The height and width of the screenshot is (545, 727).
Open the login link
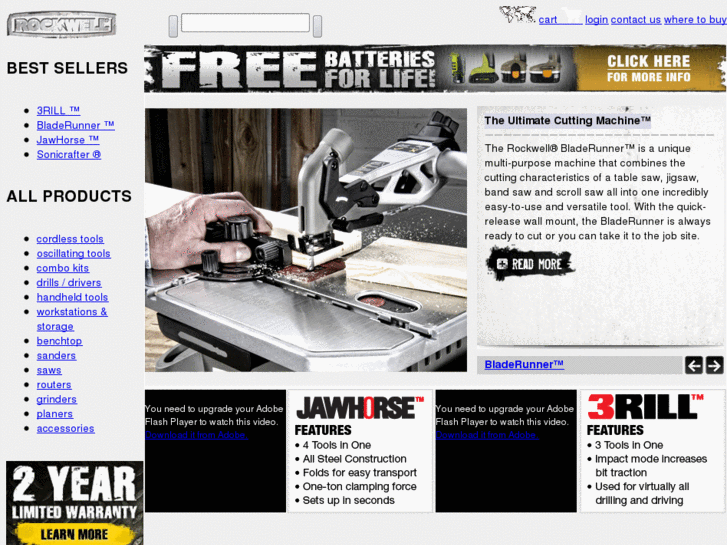click(596, 19)
